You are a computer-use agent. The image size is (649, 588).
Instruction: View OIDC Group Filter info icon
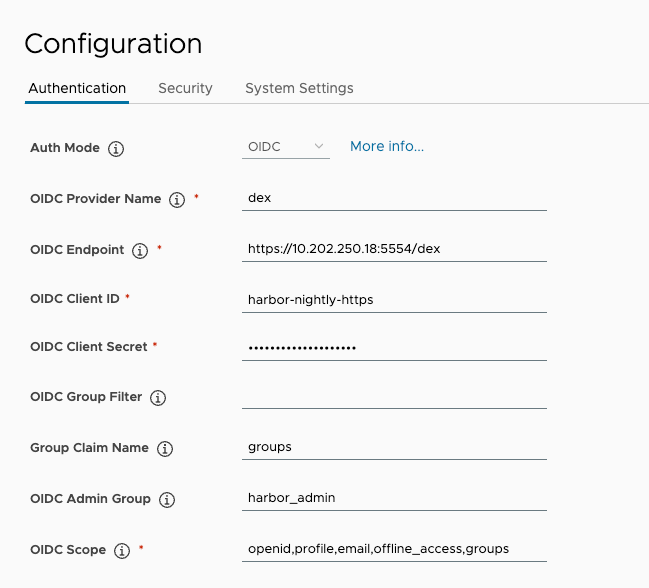(158, 398)
